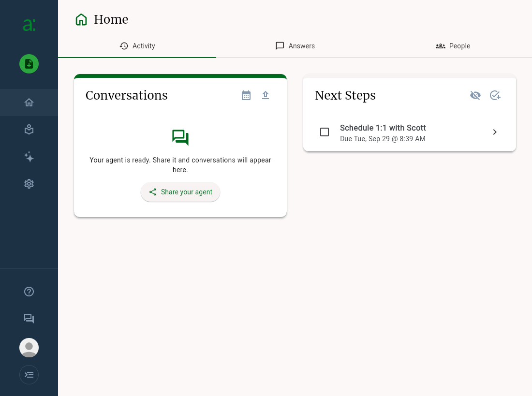This screenshot has height=396, width=532.
Task: Expand Schedule 1:1 with Scott chevron
Action: click(495, 132)
